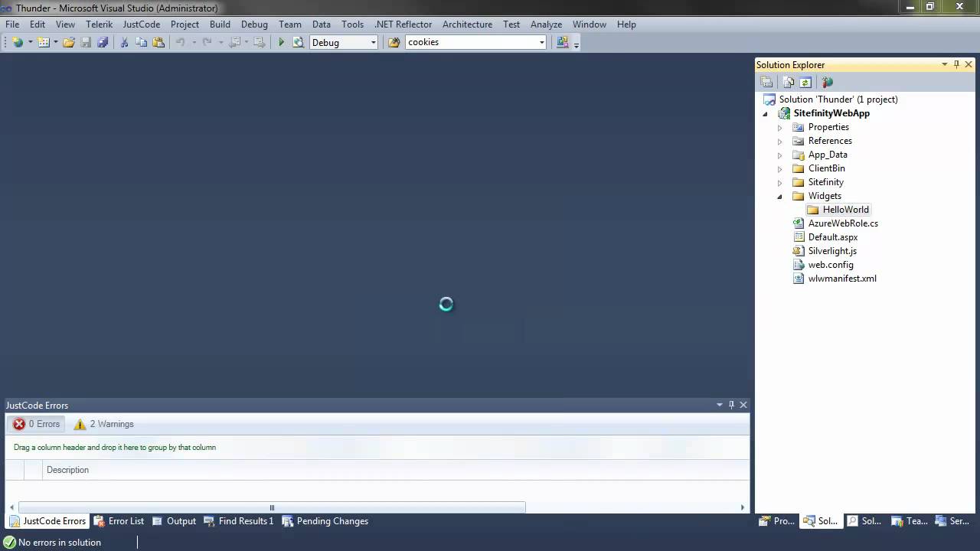Viewport: 980px width, 551px height.
Task: Click the Save toolbar icon
Action: coord(86,42)
